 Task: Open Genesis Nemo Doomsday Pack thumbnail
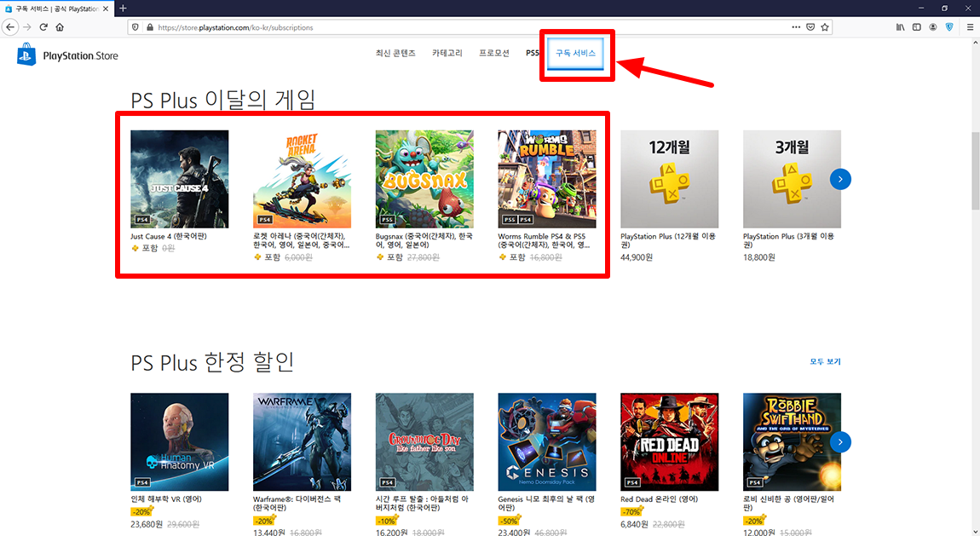click(x=547, y=442)
